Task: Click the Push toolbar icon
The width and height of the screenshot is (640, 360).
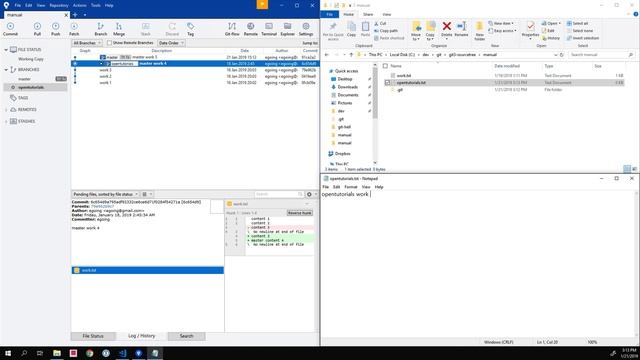Action: click(56, 29)
